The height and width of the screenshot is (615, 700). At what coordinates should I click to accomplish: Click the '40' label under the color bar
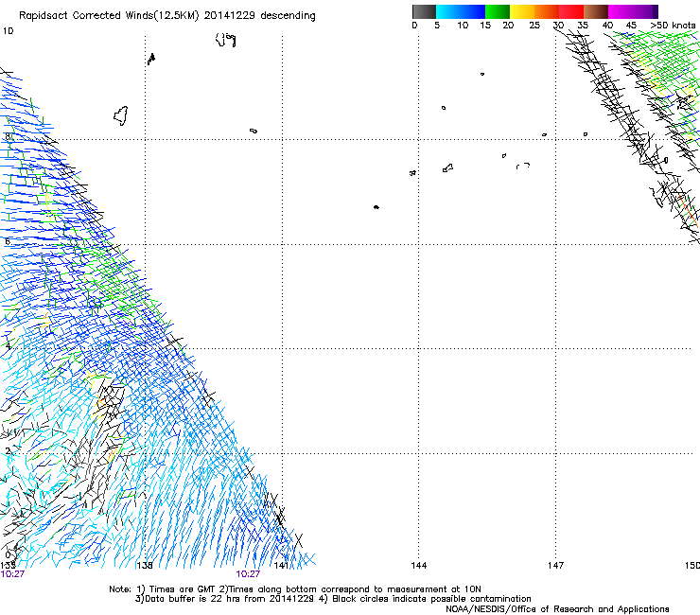pyautogui.click(x=607, y=26)
